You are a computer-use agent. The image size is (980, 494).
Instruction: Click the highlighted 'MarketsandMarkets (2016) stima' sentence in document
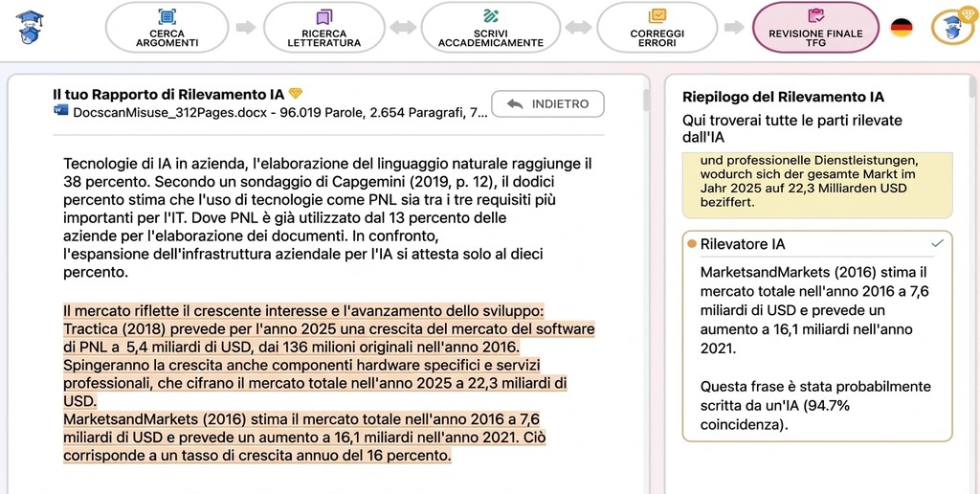click(303, 427)
